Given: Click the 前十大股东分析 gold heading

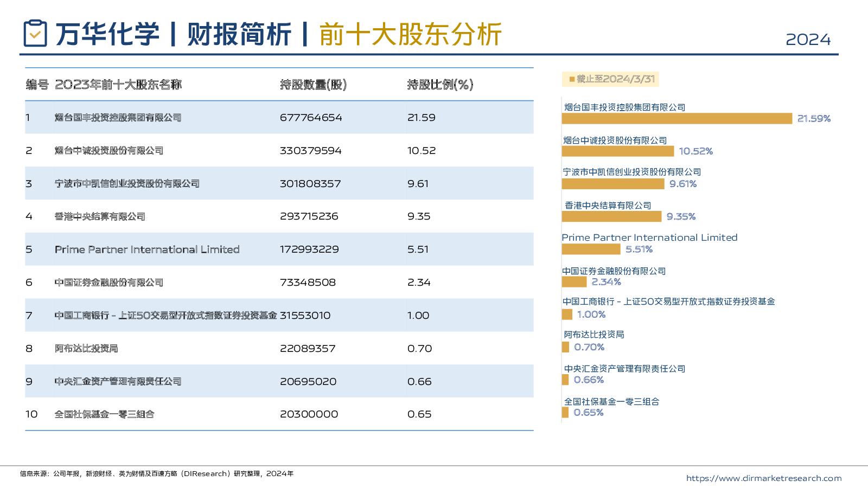Looking at the screenshot, I should 410,34.
